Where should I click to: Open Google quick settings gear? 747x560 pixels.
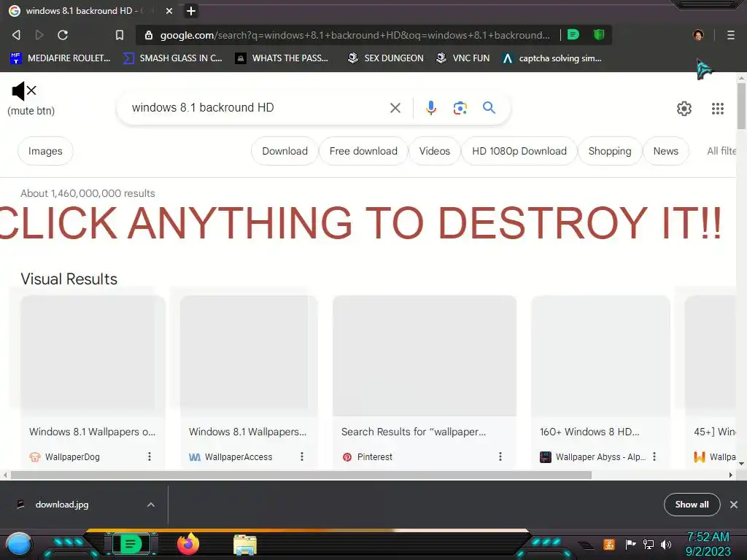[x=684, y=109]
